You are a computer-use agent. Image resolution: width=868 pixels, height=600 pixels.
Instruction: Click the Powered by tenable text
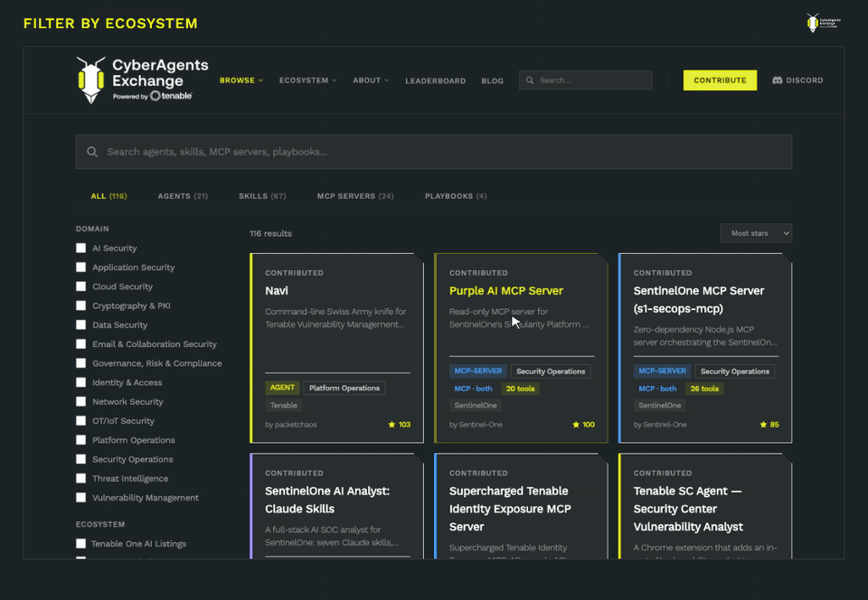[152, 96]
